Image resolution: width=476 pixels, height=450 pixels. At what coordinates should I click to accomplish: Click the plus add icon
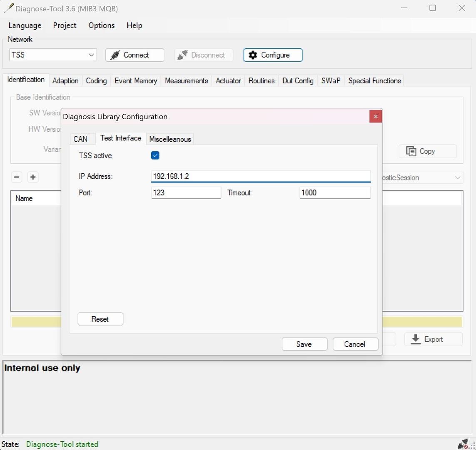coord(33,177)
